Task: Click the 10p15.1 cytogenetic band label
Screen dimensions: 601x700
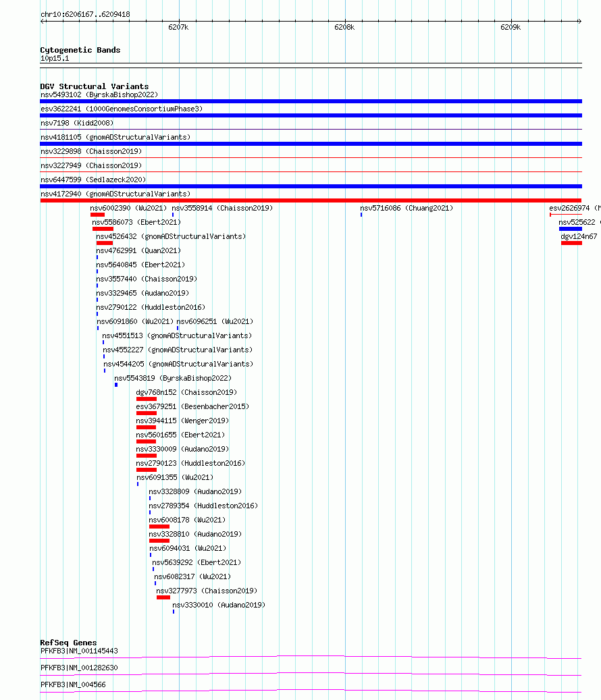Action: pos(55,59)
